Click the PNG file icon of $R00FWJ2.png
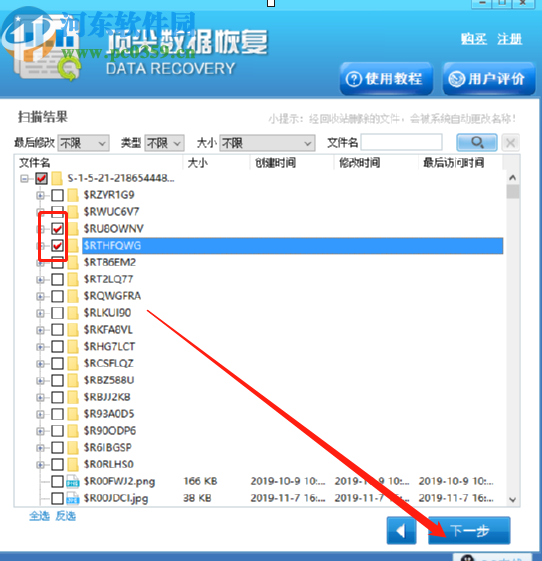This screenshot has width=542, height=561. click(x=73, y=482)
